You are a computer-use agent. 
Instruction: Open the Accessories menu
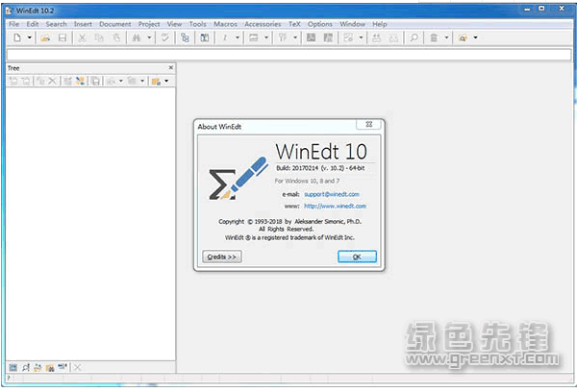point(263,24)
